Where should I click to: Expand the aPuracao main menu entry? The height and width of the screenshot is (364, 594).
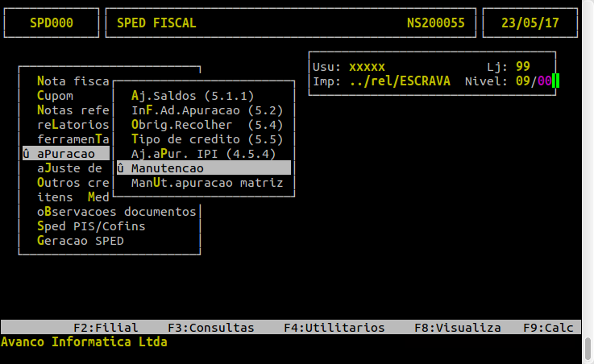point(66,154)
